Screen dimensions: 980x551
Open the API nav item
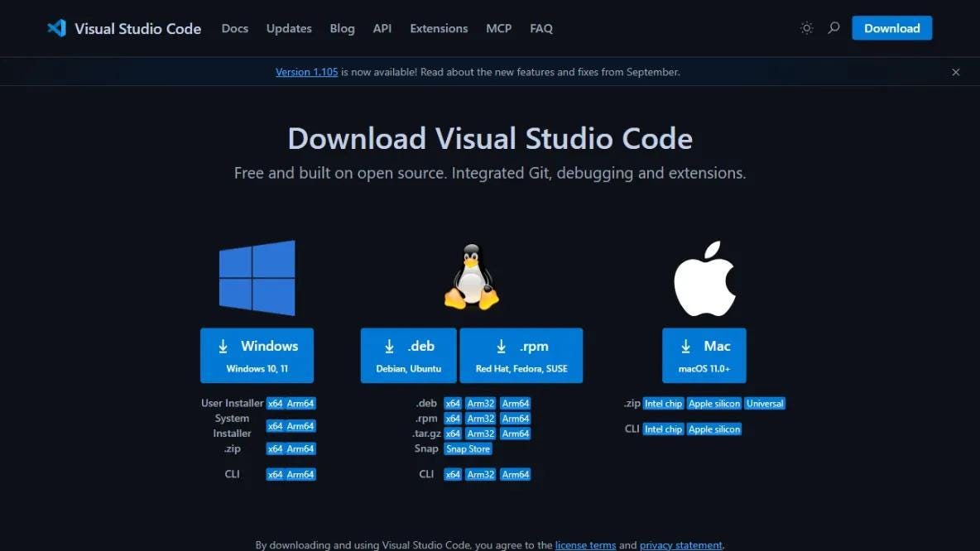pos(382,28)
